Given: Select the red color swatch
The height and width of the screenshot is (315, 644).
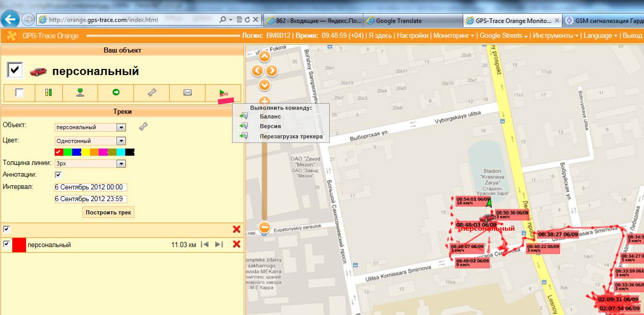Looking at the screenshot, I should (59, 152).
